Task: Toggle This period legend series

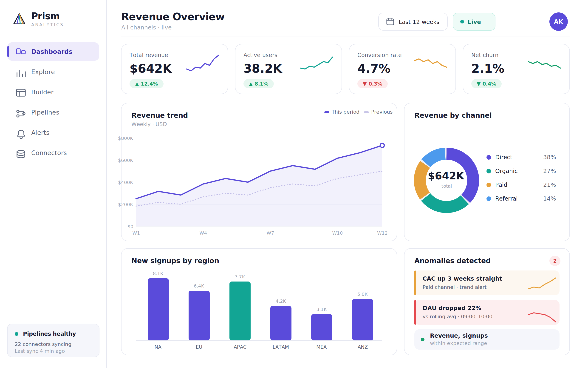Action: point(342,112)
